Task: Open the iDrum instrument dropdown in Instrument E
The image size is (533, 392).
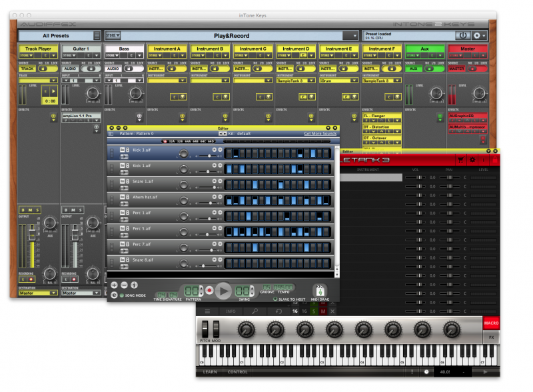Action: tap(338, 81)
